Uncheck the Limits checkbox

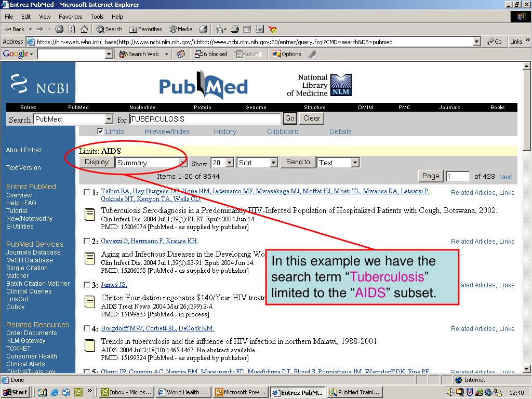click(x=100, y=131)
